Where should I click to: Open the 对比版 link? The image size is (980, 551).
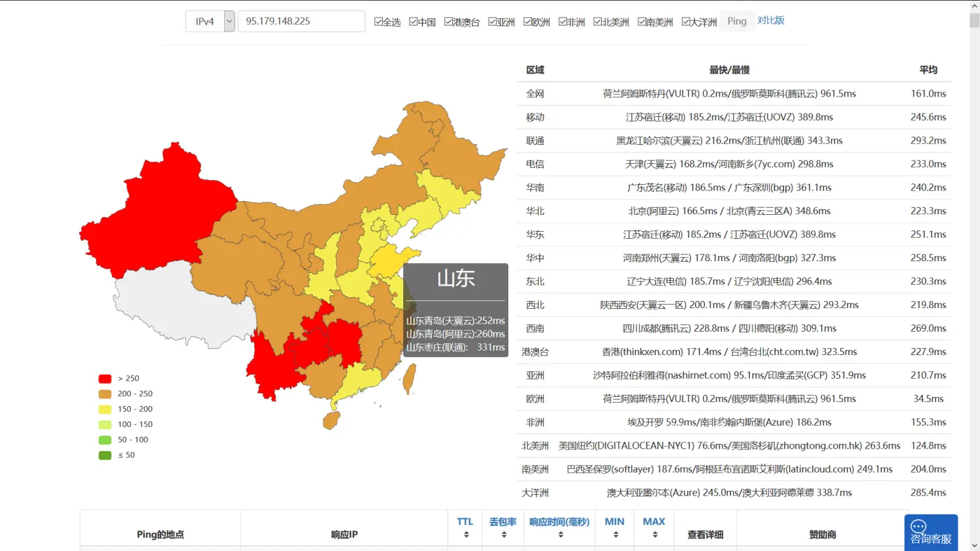771,21
